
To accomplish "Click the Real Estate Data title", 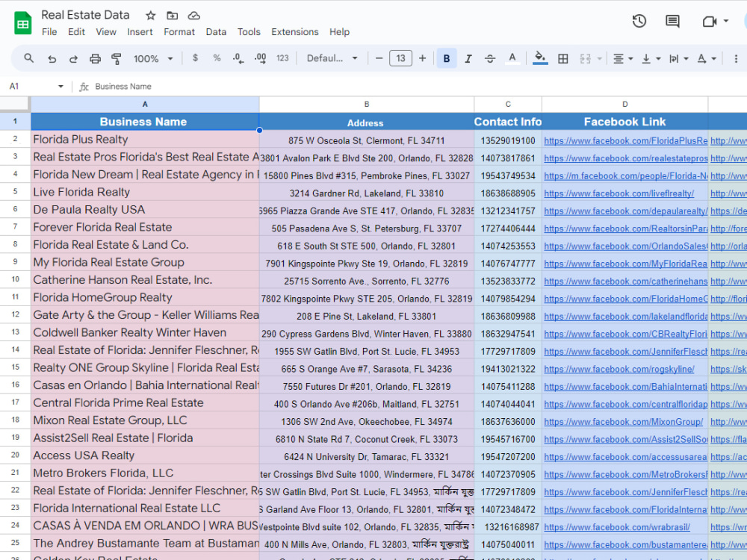I will coord(85,15).
